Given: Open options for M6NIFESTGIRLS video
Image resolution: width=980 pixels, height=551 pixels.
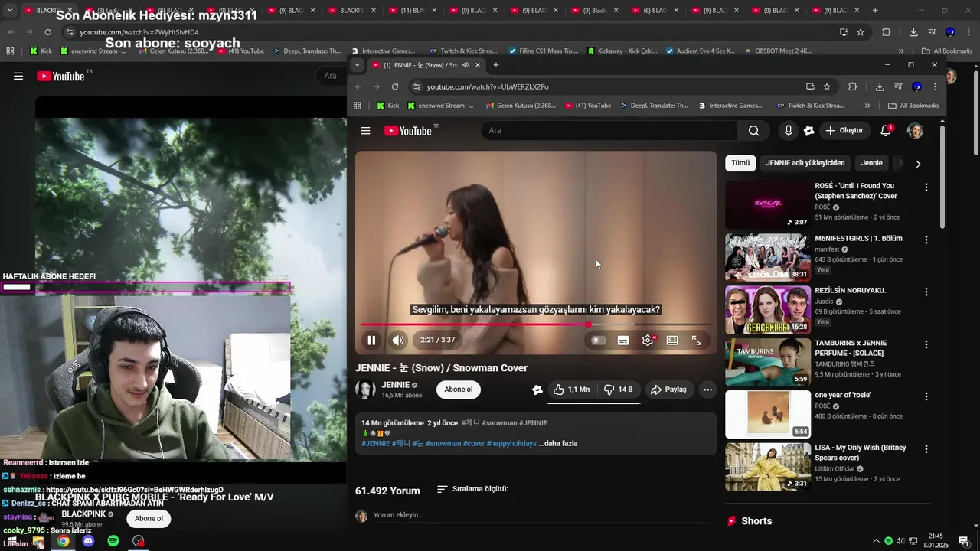Looking at the screenshot, I should pyautogui.click(x=926, y=240).
